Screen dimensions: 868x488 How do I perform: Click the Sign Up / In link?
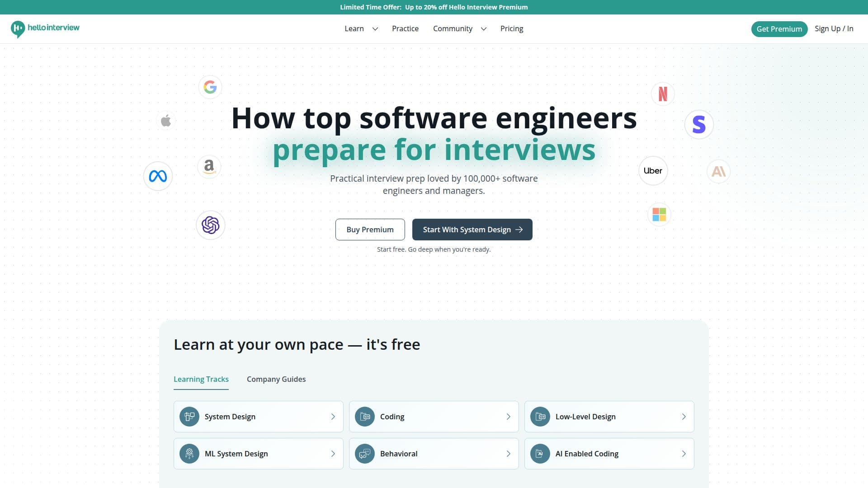click(834, 28)
